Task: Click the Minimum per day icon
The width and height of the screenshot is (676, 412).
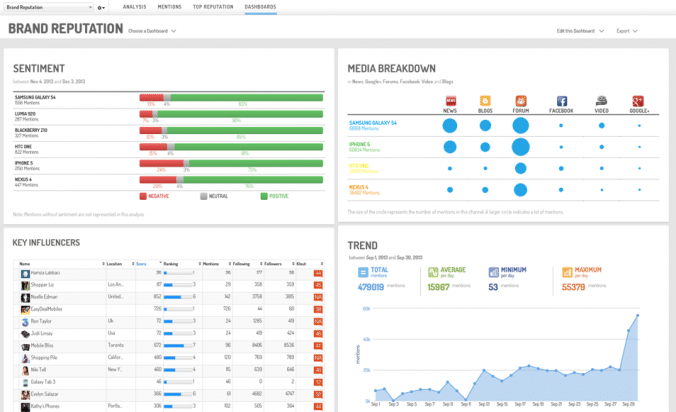Action: (494, 272)
